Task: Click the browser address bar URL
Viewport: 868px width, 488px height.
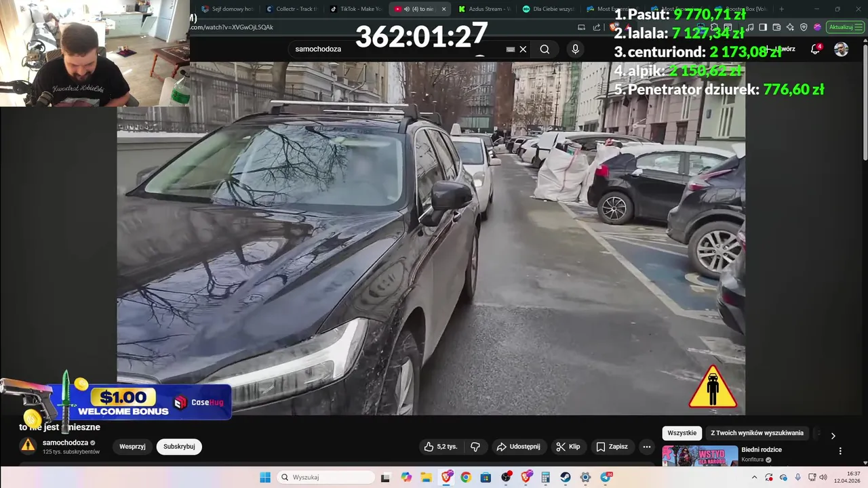Action: 232,27
